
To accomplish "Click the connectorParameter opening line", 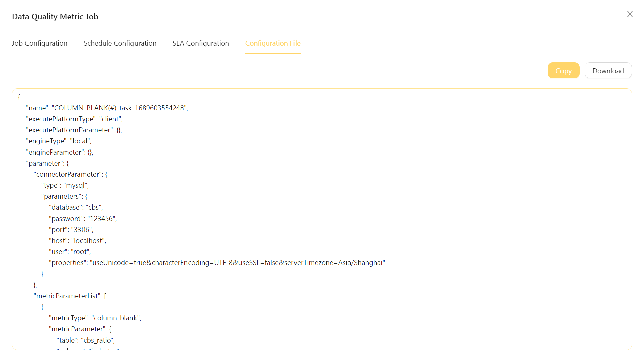I will pyautogui.click(x=70, y=174).
